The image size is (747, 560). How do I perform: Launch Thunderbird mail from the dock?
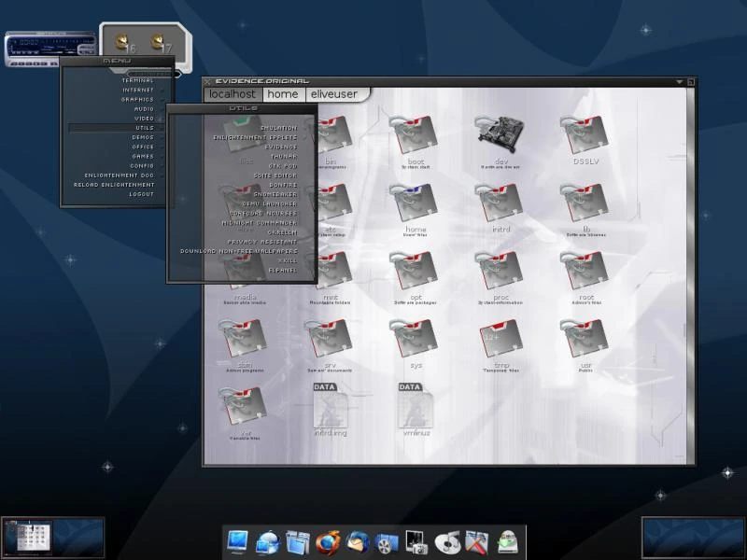(x=358, y=541)
